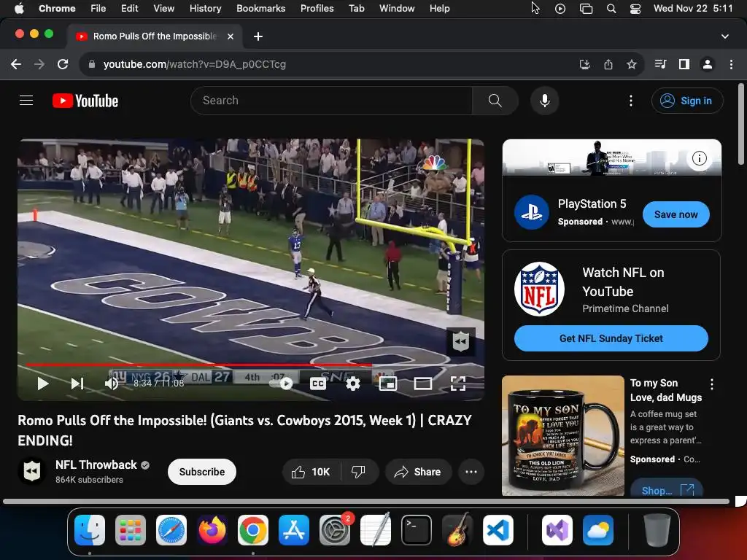747x560 pixels.
Task: Close the Romo YouTube tab
Action: [x=231, y=36]
